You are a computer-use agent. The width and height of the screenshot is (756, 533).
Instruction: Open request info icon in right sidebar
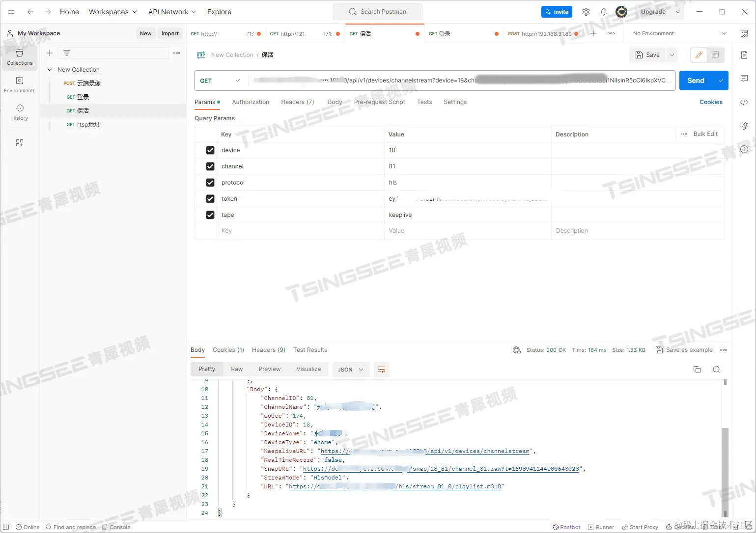tap(744, 149)
